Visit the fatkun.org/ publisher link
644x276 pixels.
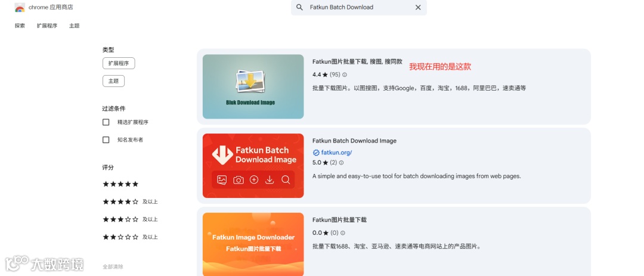coord(336,153)
